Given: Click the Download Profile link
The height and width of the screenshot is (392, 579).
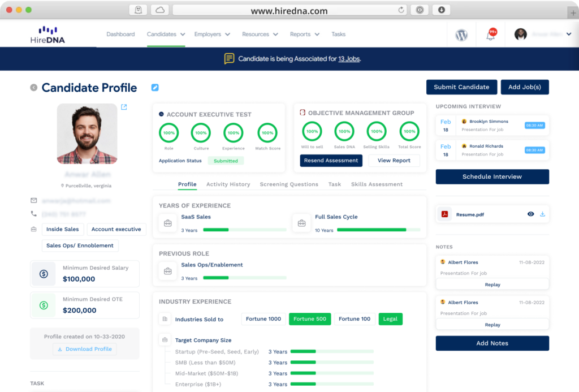Looking at the screenshot, I should 85,349.
